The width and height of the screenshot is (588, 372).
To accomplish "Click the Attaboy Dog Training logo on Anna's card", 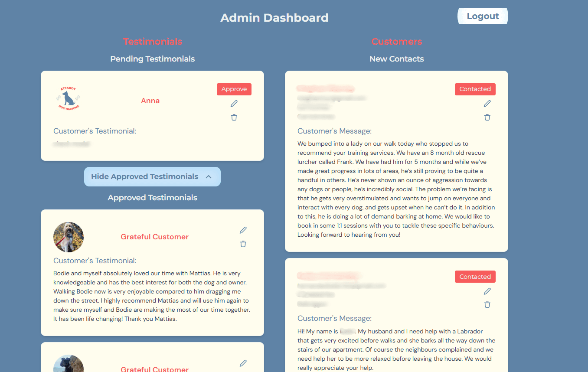I will tap(69, 98).
